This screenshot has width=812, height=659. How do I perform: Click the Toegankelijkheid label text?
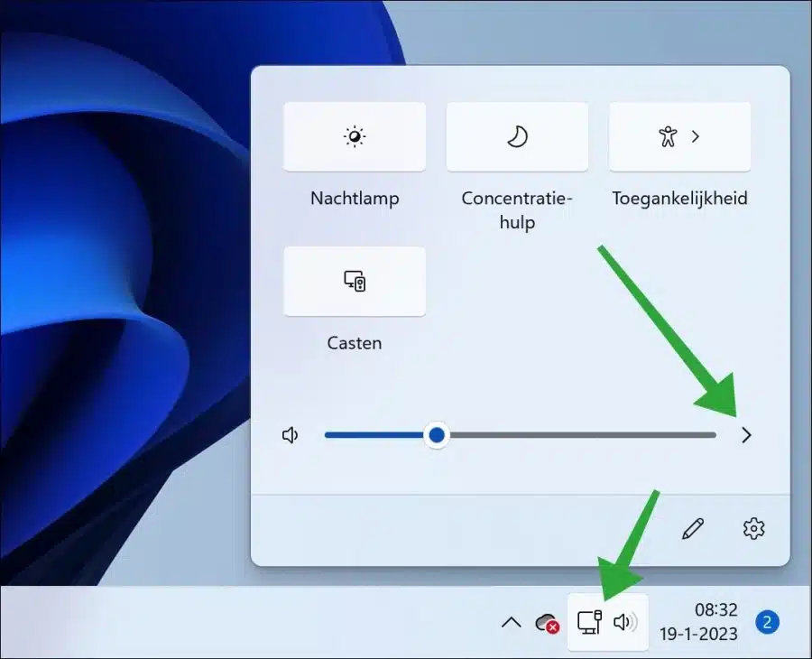pos(680,199)
